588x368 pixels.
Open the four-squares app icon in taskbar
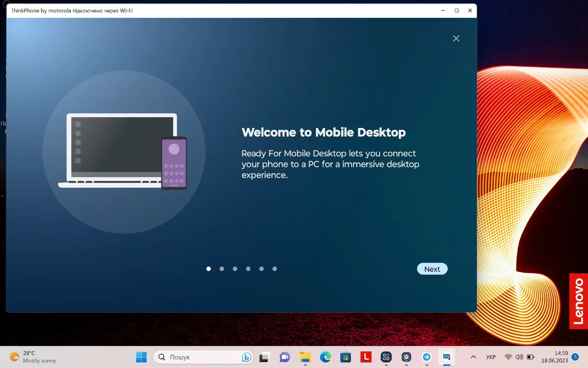point(386,357)
